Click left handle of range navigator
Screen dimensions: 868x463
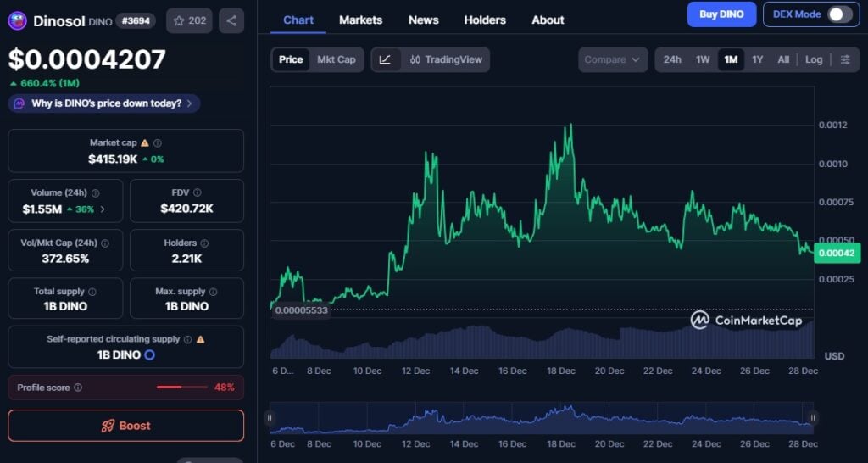(270, 417)
